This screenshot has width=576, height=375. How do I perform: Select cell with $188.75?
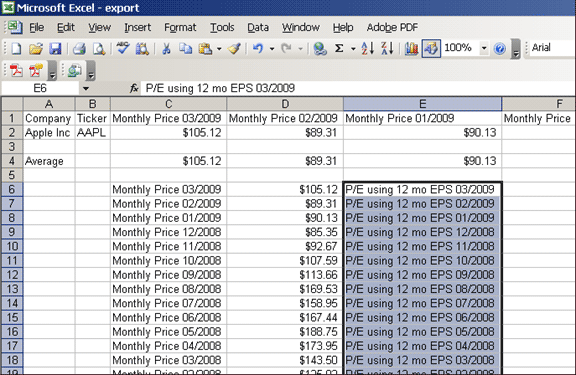[285, 332]
